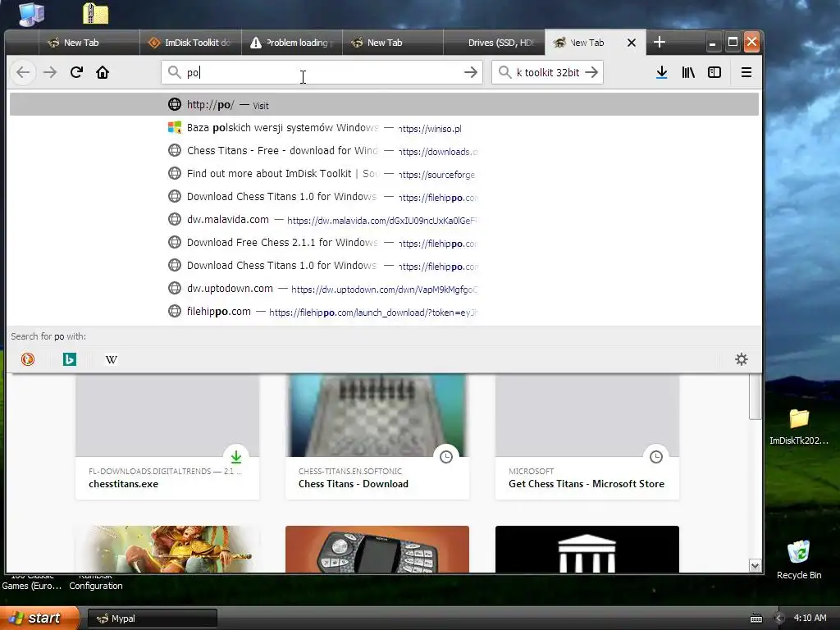
Task: Search po with DuckDuckGo
Action: coord(28,359)
